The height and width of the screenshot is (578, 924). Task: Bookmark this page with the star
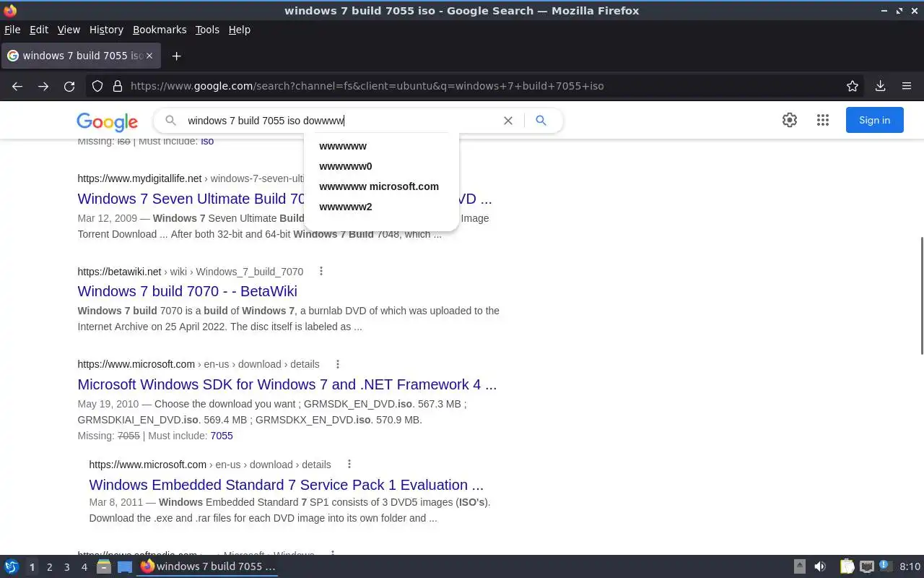click(x=853, y=86)
